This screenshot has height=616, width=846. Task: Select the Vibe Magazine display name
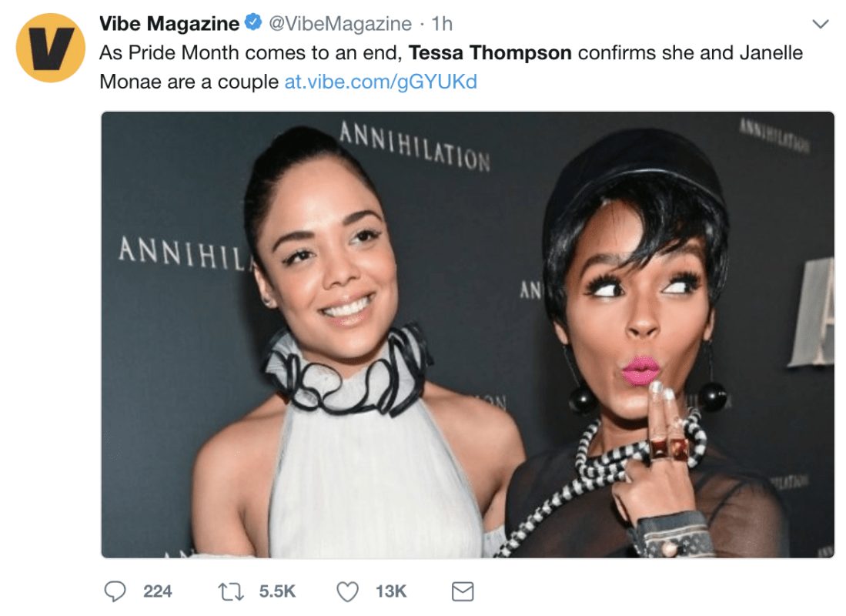(x=169, y=23)
